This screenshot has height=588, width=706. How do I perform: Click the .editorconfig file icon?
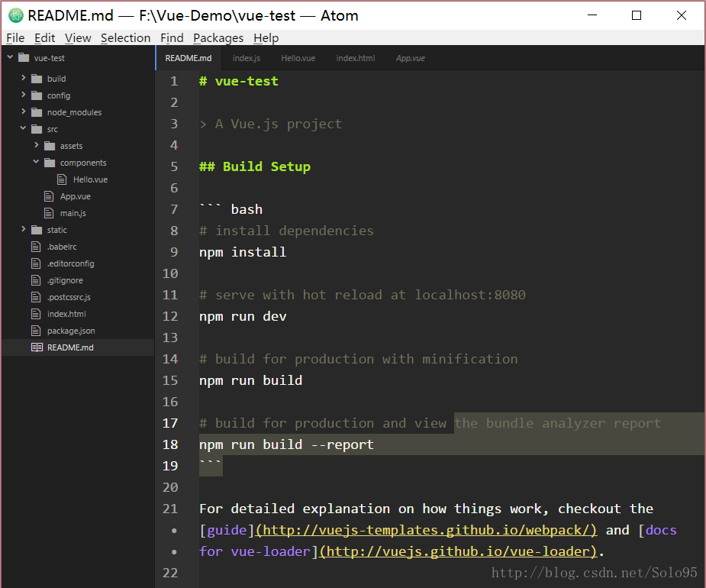36,263
